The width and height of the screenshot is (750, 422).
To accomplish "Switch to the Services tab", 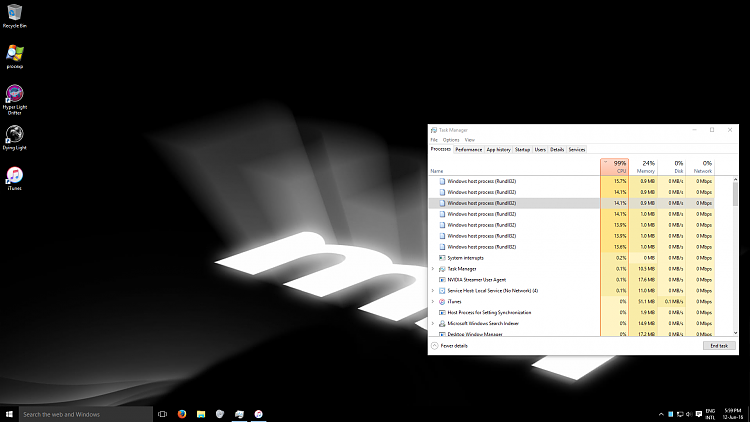I will [576, 150].
